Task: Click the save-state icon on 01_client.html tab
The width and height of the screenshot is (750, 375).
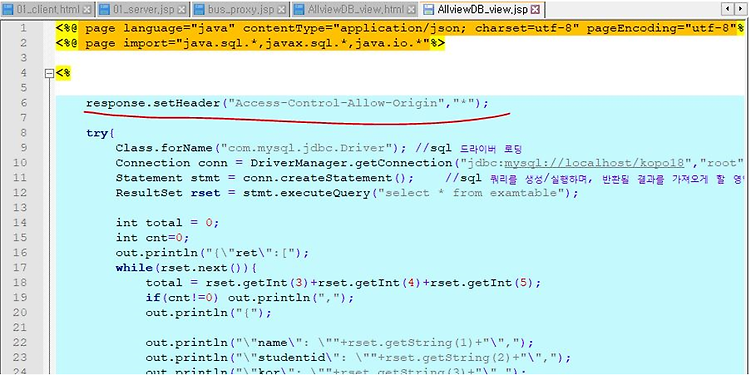Action: click(x=8, y=9)
